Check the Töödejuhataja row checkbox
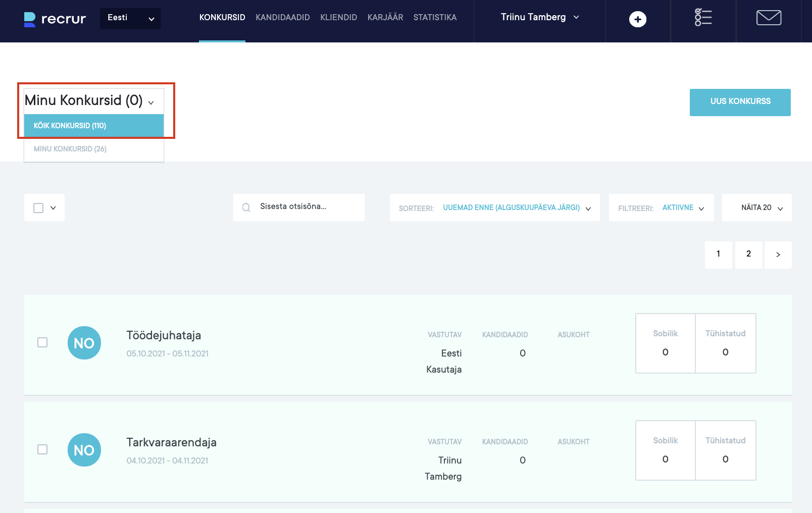This screenshot has width=812, height=513. click(x=42, y=342)
